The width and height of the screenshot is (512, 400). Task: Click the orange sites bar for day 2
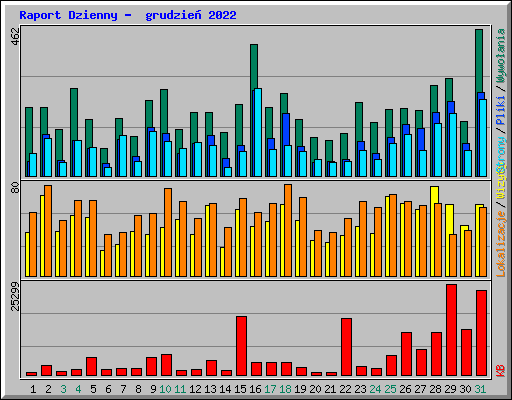click(x=48, y=231)
